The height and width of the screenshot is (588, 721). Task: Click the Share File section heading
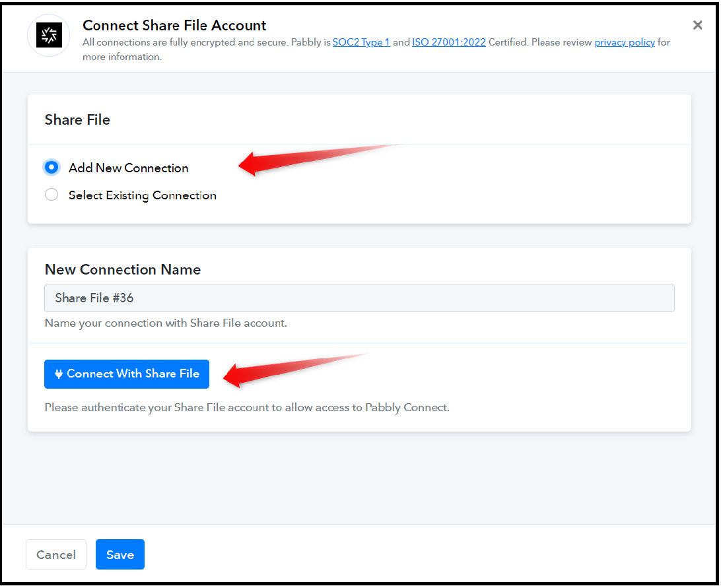[77, 120]
